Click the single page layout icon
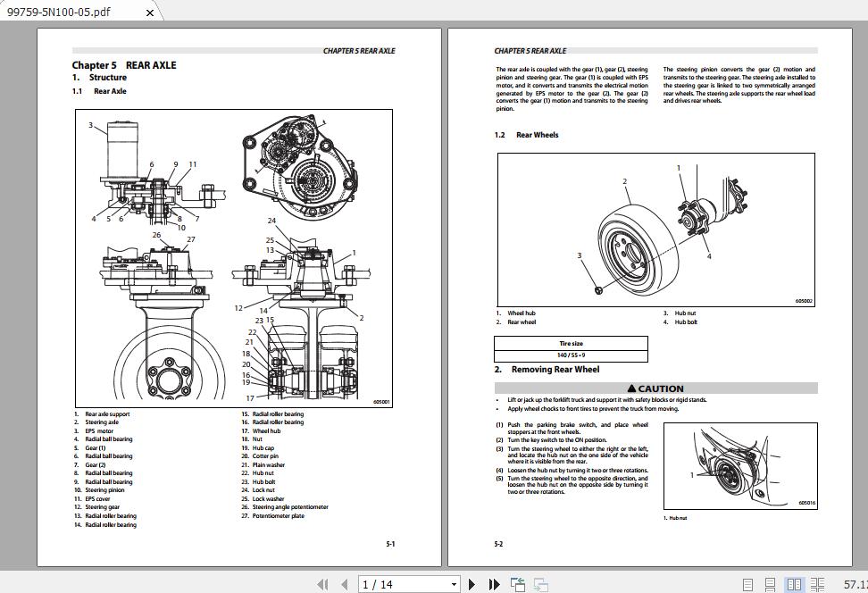 [747, 583]
